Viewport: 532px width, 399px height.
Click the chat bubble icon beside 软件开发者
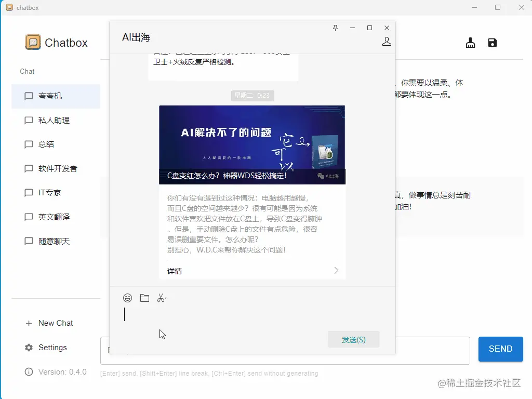(x=29, y=169)
